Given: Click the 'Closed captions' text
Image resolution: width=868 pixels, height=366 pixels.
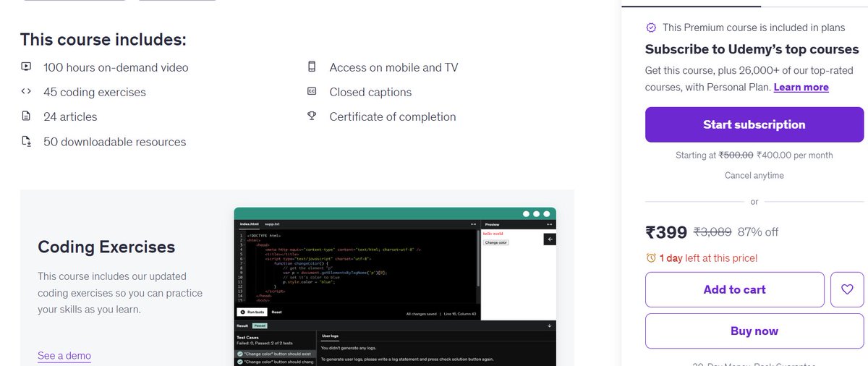Looking at the screenshot, I should click(x=370, y=92).
